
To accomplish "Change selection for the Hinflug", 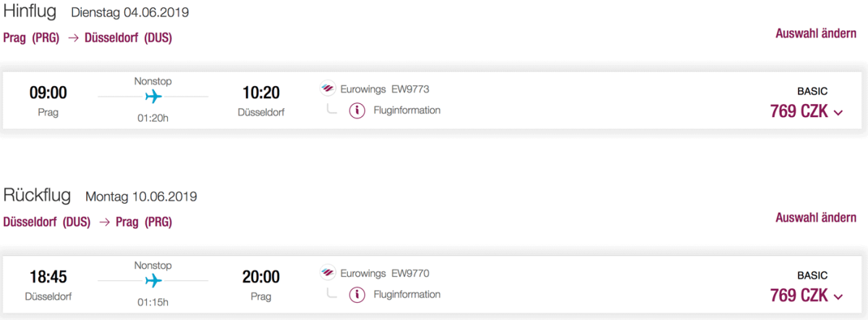I will click(816, 34).
